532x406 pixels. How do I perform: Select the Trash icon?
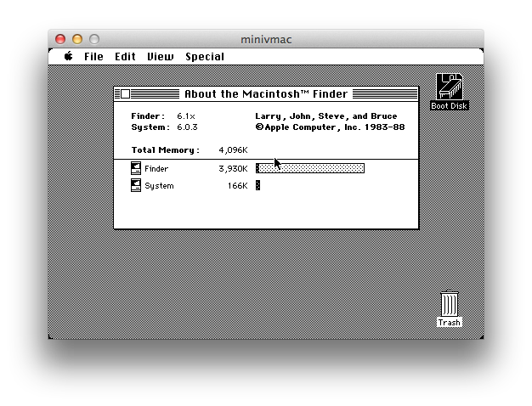[x=450, y=303]
